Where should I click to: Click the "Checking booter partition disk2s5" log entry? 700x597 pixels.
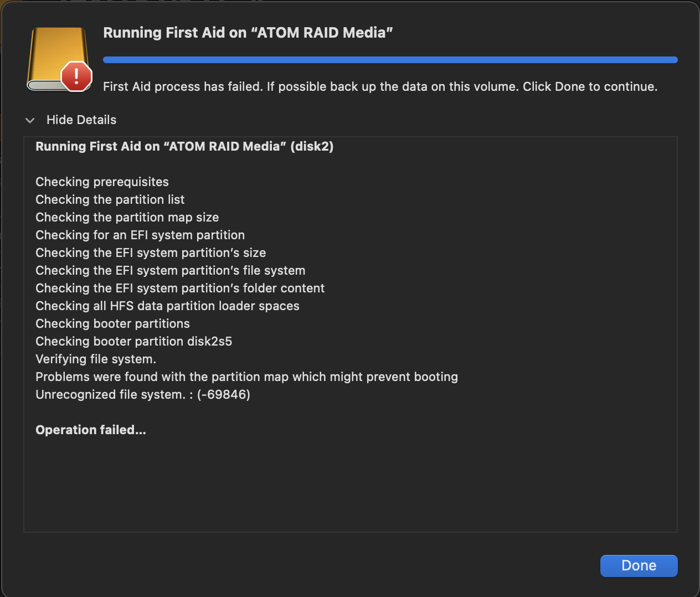pos(133,342)
